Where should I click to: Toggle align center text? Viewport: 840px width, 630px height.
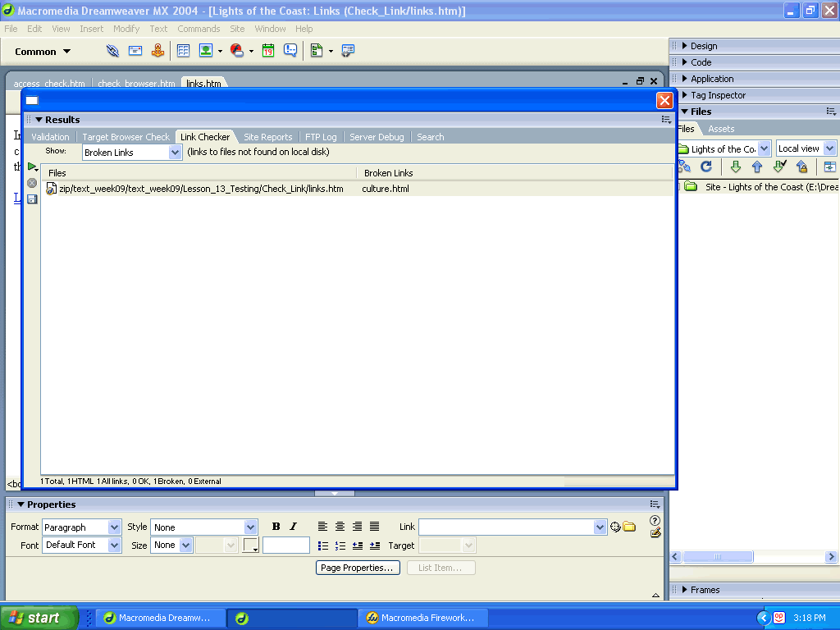click(x=340, y=527)
